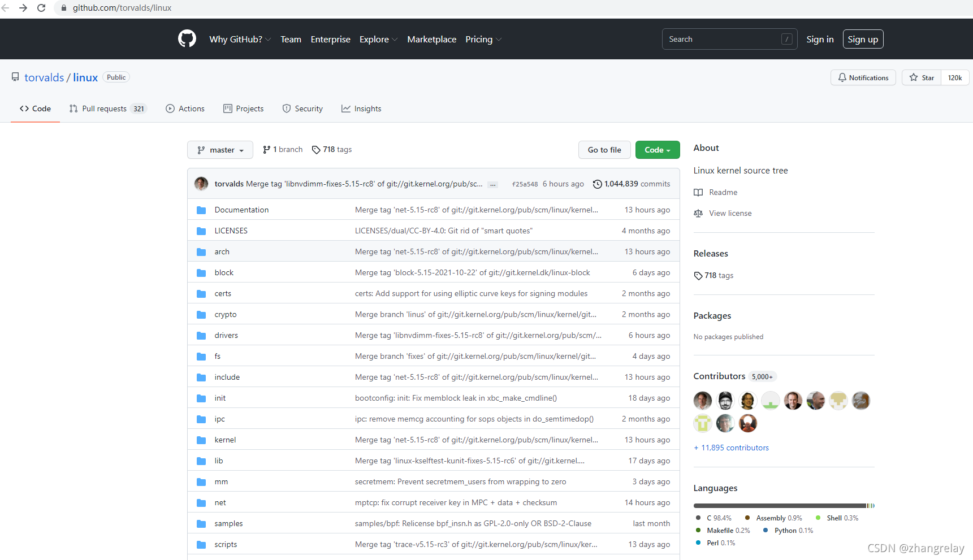Switch to the Pull requests tab
The height and width of the screenshot is (560, 973).
108,108
